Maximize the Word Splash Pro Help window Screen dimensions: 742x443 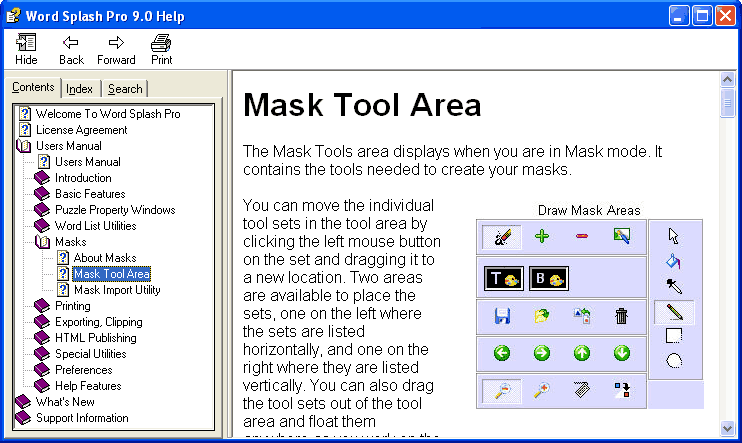tap(702, 16)
